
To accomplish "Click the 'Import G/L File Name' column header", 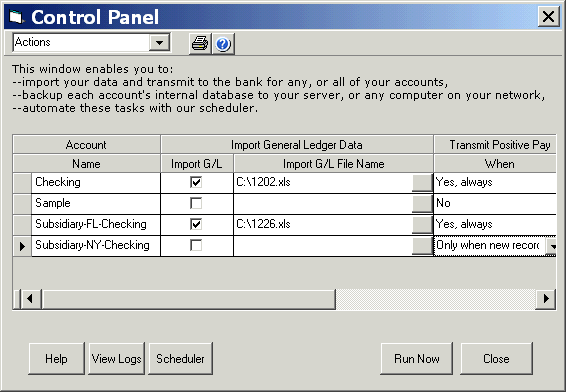I will (334, 164).
